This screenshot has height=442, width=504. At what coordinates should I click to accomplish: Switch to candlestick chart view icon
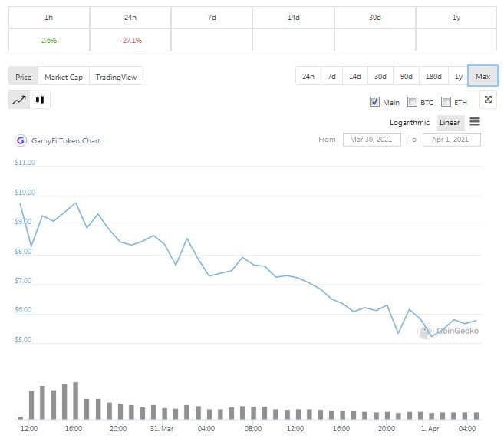pyautogui.click(x=39, y=100)
